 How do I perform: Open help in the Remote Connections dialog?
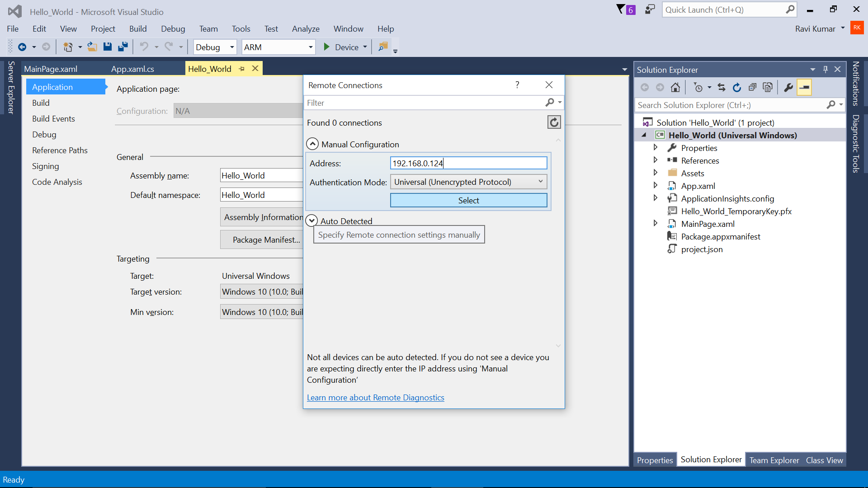click(x=517, y=85)
